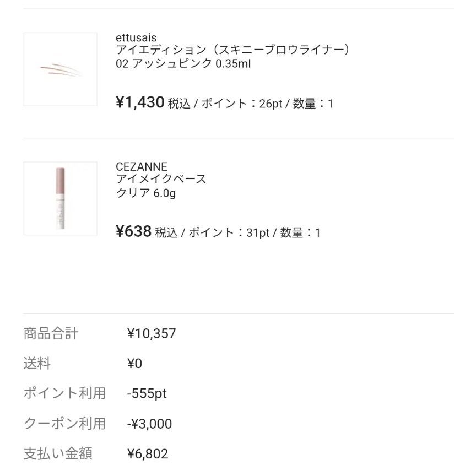Click the クーポン利用 label
Screen dimensions: 476x476
[x=64, y=424]
